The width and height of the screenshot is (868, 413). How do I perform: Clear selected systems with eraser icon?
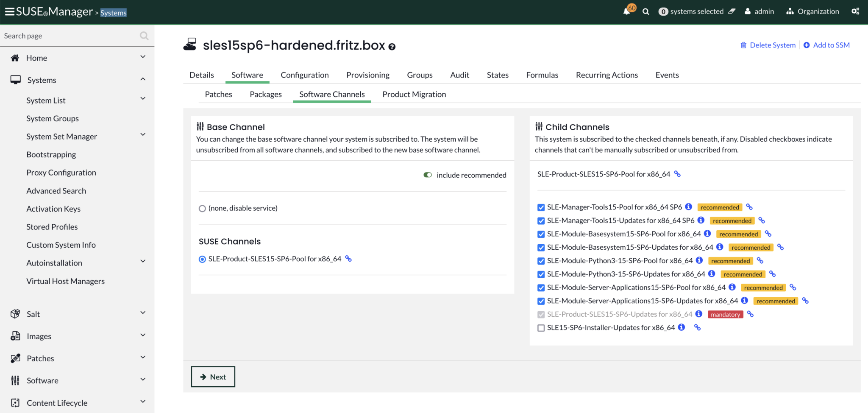click(732, 11)
